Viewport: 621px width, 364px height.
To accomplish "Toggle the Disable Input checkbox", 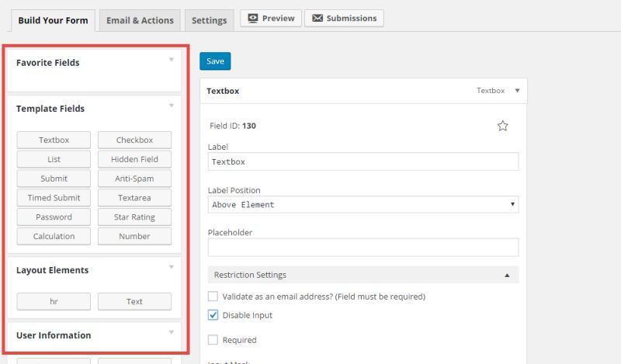I will click(x=213, y=315).
